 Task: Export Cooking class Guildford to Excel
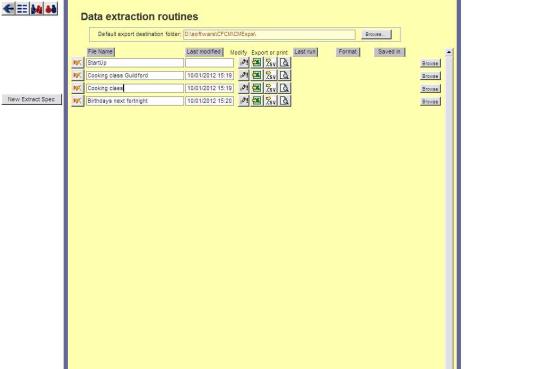click(257, 75)
